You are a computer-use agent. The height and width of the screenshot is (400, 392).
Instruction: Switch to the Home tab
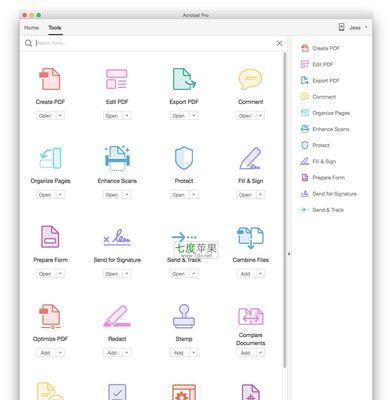31,28
